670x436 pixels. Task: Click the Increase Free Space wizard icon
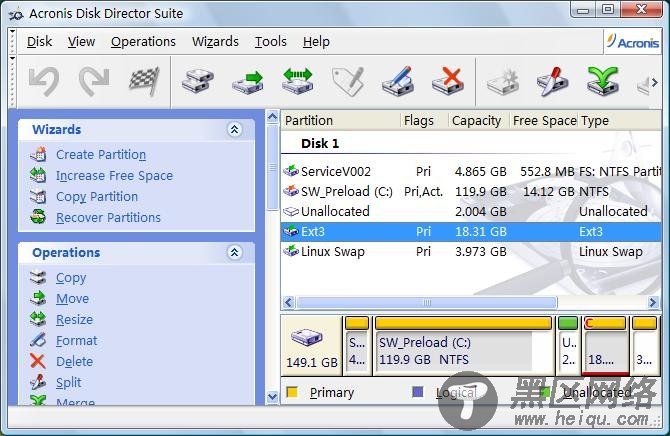pos(38,175)
